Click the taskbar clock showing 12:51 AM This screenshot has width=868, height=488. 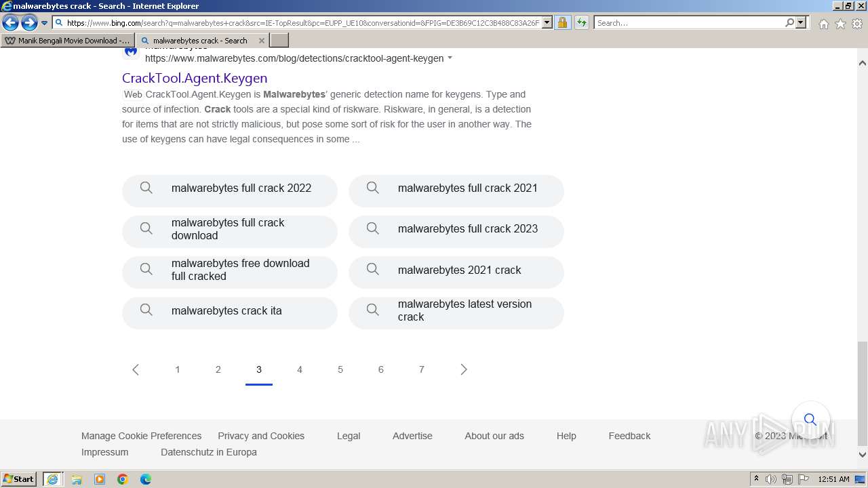[833, 479]
